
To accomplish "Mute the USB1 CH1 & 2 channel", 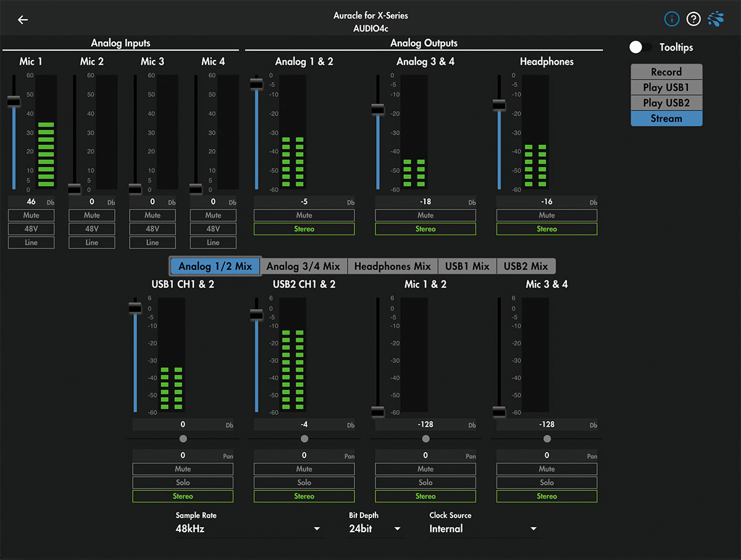I will tap(183, 469).
